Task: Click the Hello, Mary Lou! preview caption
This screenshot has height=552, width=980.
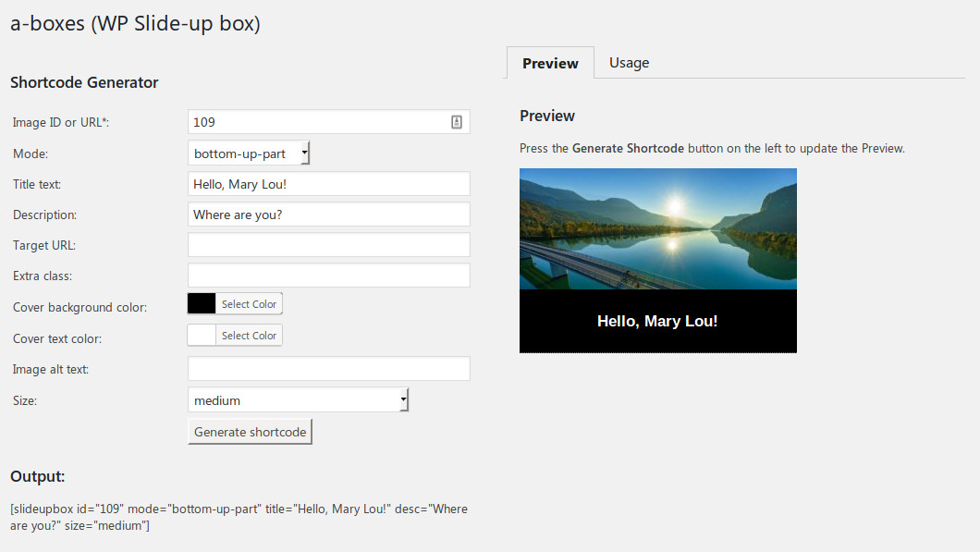Action: point(657,322)
